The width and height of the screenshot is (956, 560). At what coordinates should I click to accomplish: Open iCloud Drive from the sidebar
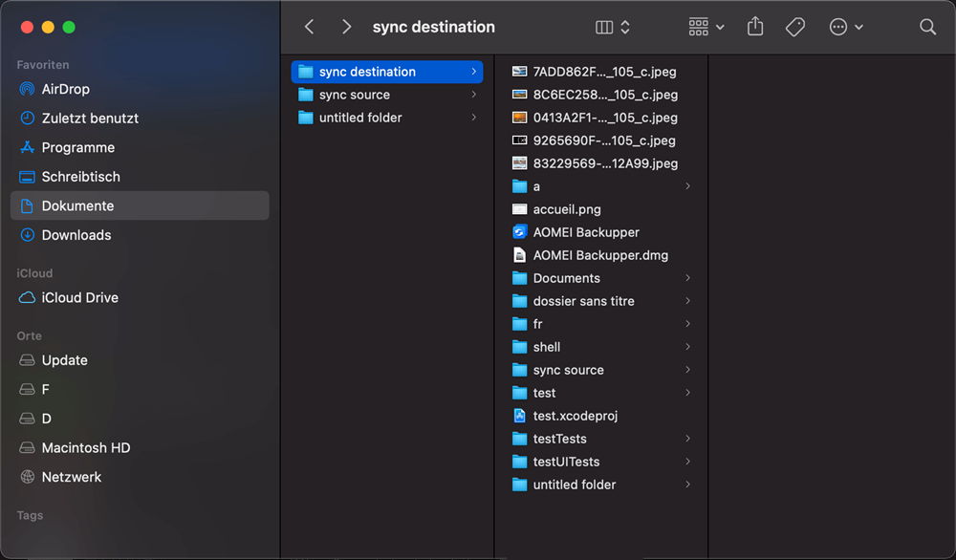(x=79, y=297)
